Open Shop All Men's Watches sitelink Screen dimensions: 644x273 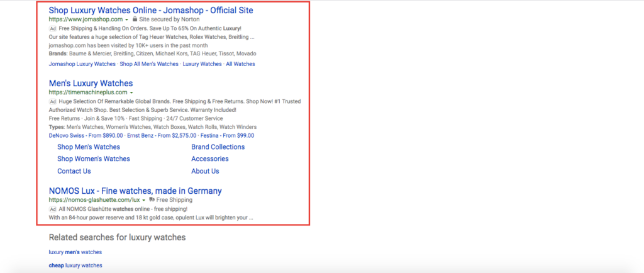(149, 64)
